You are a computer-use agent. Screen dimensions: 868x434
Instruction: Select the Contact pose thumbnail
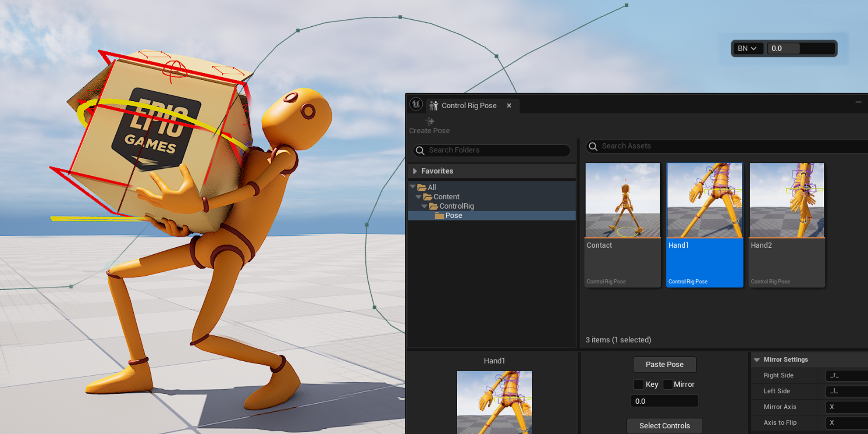point(623,200)
